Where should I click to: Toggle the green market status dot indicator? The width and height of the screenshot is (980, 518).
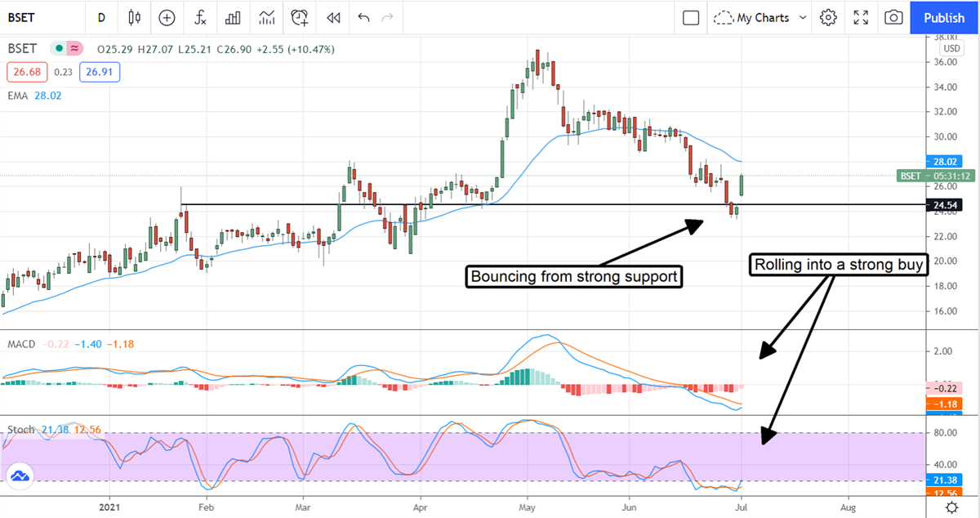tap(58, 49)
